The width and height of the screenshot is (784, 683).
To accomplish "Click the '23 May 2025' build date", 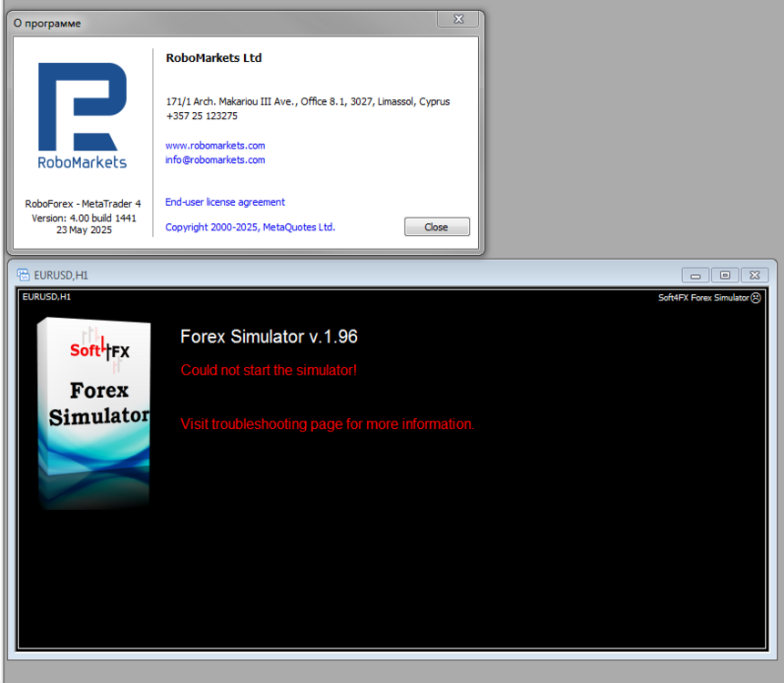I will 84,230.
